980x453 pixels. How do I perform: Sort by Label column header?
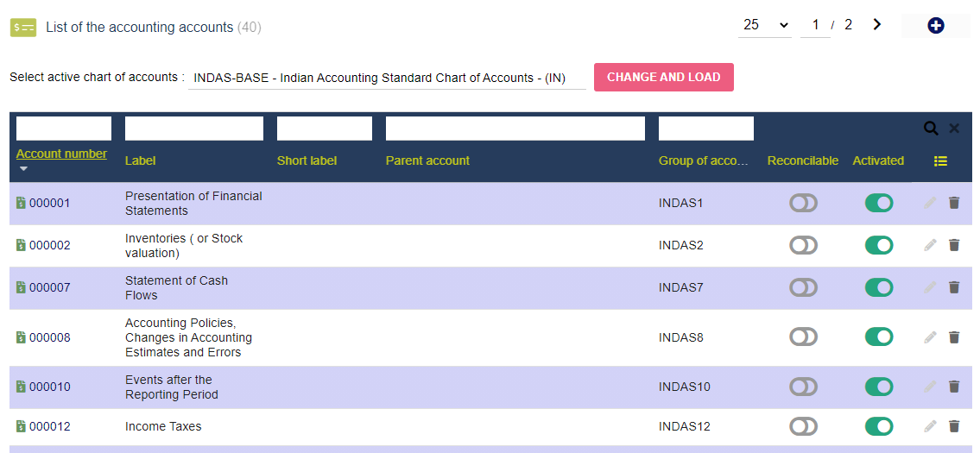(140, 160)
